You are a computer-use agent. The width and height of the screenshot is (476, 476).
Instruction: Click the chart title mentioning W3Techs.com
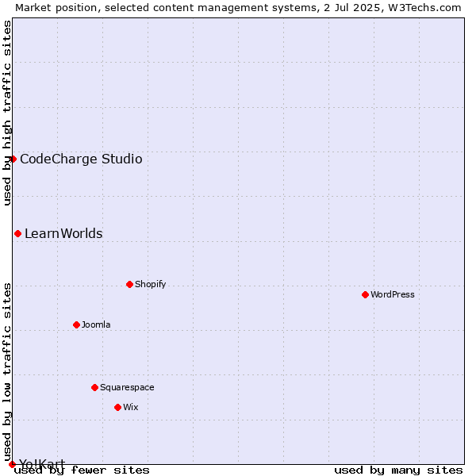click(x=238, y=8)
